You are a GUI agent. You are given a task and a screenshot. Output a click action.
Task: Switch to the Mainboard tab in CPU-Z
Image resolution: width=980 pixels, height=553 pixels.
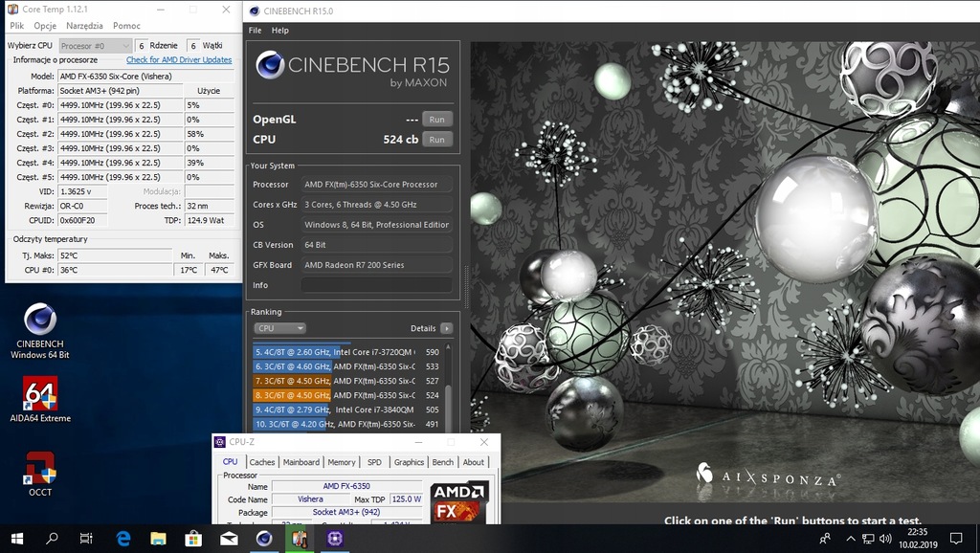301,462
